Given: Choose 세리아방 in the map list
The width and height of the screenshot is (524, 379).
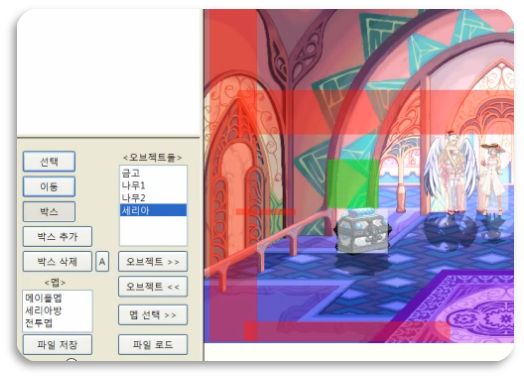Looking at the screenshot, I should click(57, 310).
